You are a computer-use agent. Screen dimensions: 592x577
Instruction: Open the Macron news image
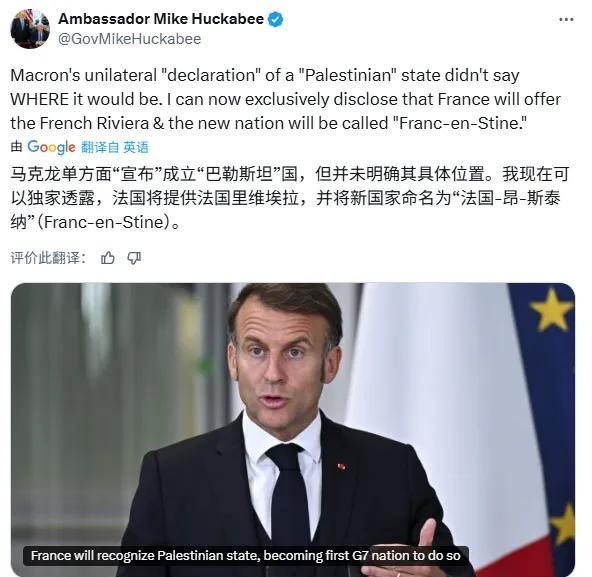tap(293, 430)
